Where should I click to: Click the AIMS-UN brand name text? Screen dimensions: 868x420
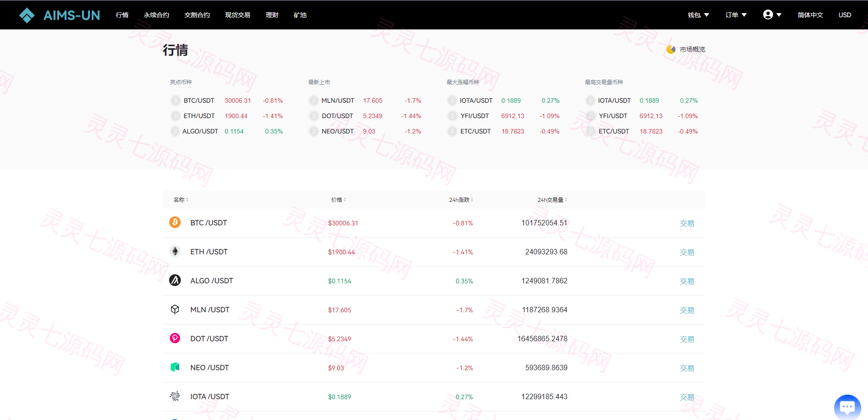(x=71, y=15)
